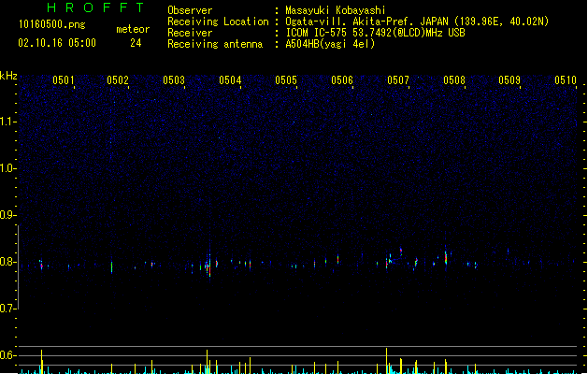Screen dimensions: 588x374
Task: Click the Observer field label
Action: pyautogui.click(x=190, y=10)
